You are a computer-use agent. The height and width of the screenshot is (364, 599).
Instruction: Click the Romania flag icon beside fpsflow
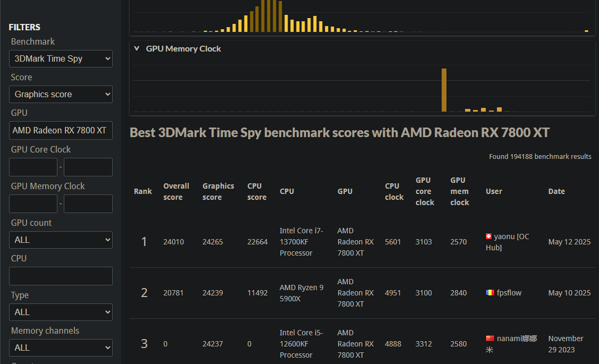490,293
